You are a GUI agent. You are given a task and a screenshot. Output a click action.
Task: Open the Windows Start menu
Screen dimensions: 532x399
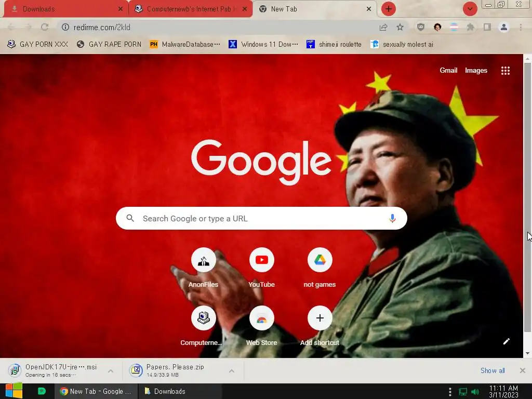(x=14, y=391)
